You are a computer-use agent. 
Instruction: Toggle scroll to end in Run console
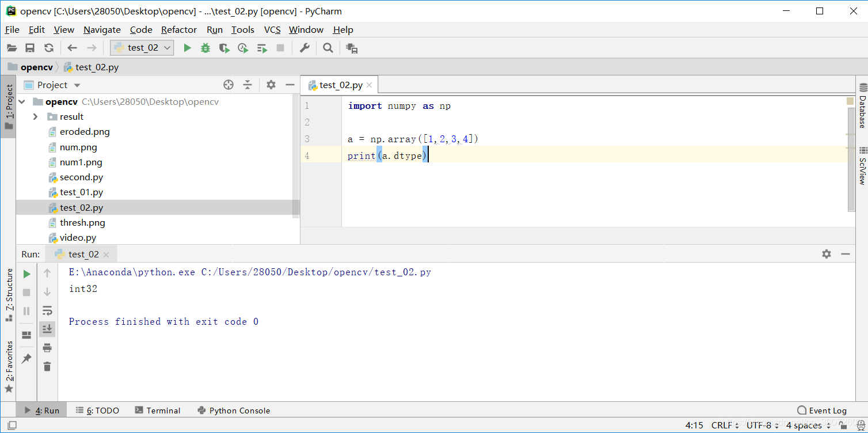tap(47, 329)
